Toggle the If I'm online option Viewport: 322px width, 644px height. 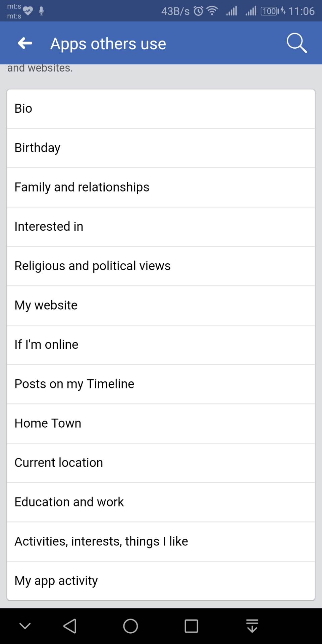tap(161, 344)
